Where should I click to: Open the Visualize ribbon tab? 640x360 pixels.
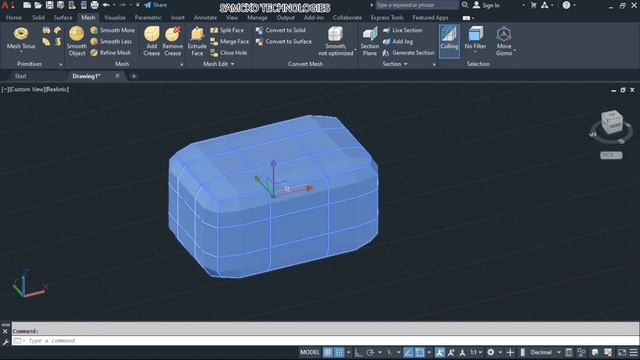115,18
